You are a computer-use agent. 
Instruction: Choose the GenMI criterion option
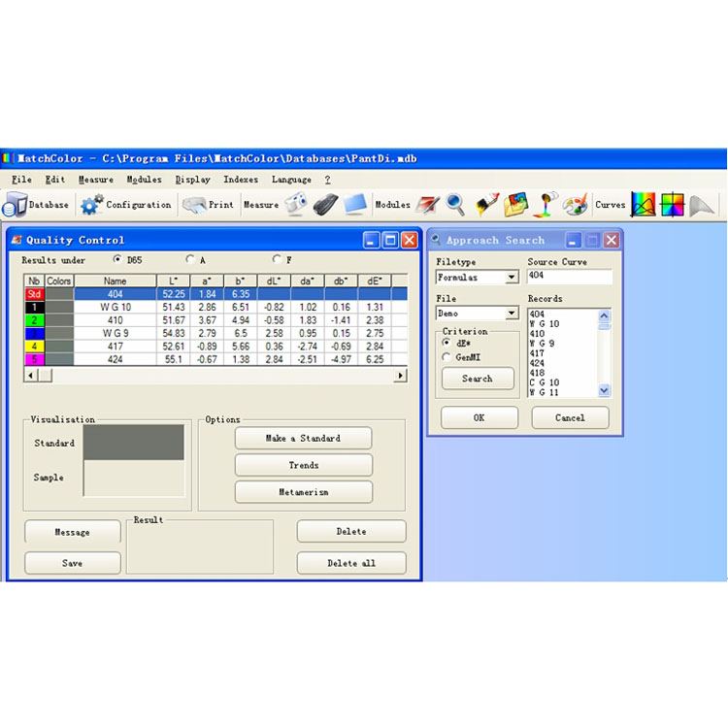coord(447,356)
